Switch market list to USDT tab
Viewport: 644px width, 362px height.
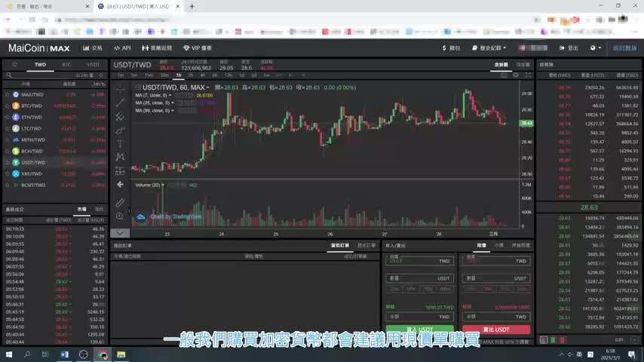click(94, 65)
